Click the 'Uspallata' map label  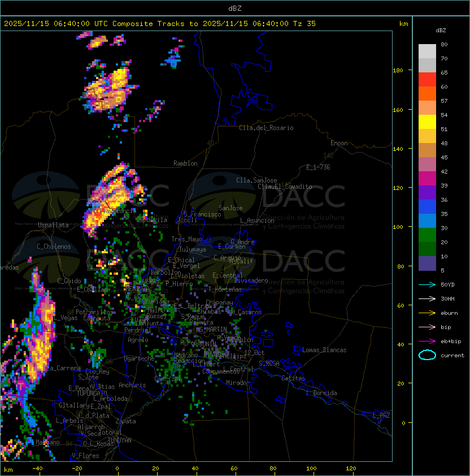click(53, 225)
